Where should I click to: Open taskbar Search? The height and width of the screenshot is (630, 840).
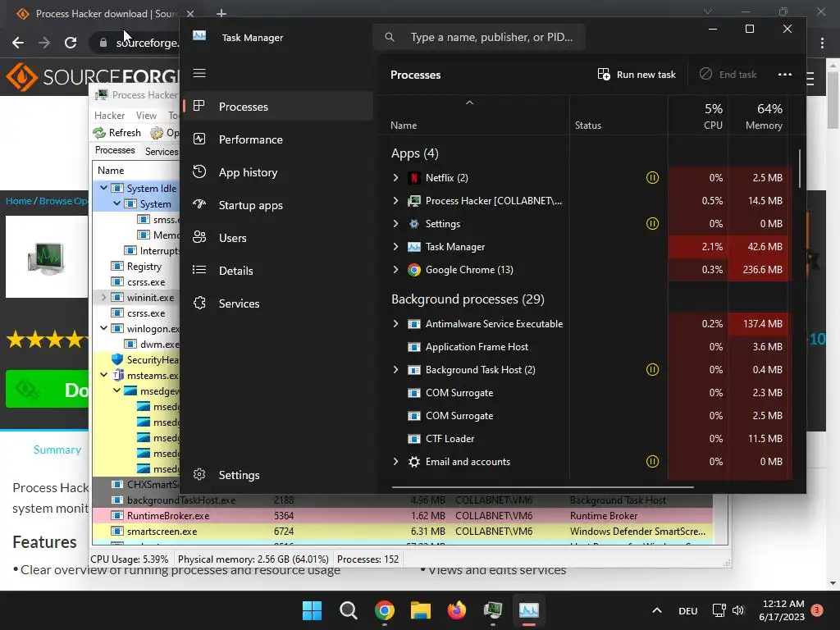pyautogui.click(x=348, y=610)
